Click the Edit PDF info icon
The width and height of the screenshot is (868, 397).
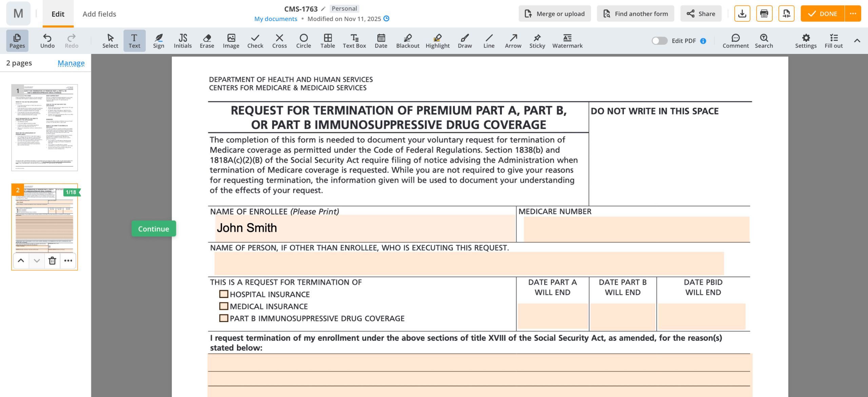point(703,41)
